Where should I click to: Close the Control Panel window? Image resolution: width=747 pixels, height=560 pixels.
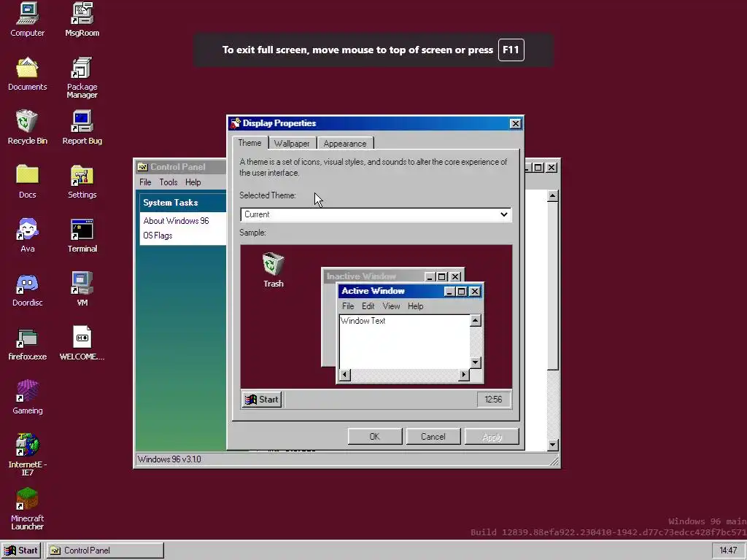(x=551, y=168)
